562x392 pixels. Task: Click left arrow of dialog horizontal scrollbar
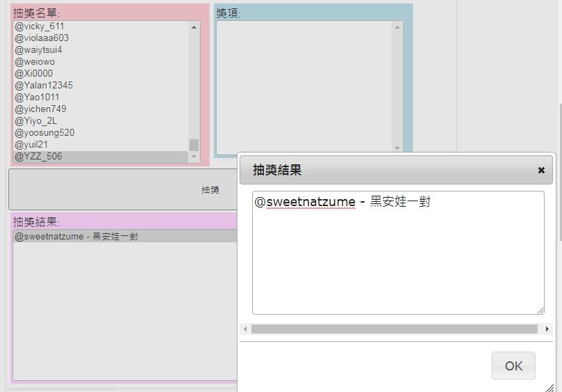pos(245,329)
